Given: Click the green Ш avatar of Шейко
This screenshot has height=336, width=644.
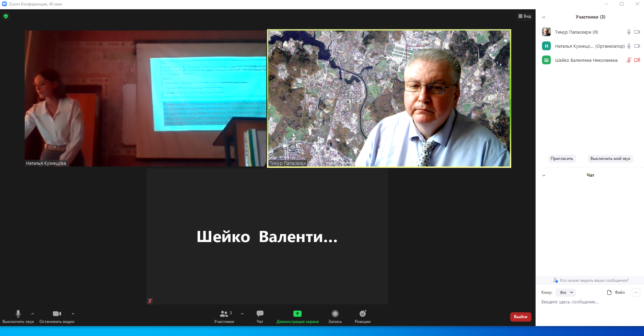Looking at the screenshot, I should click(546, 60).
